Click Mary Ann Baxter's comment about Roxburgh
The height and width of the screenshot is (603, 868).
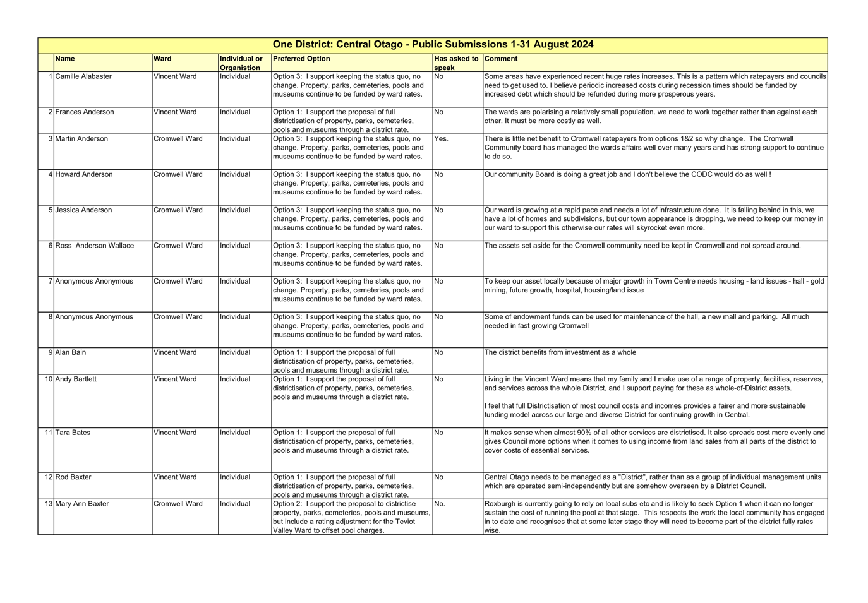point(654,517)
